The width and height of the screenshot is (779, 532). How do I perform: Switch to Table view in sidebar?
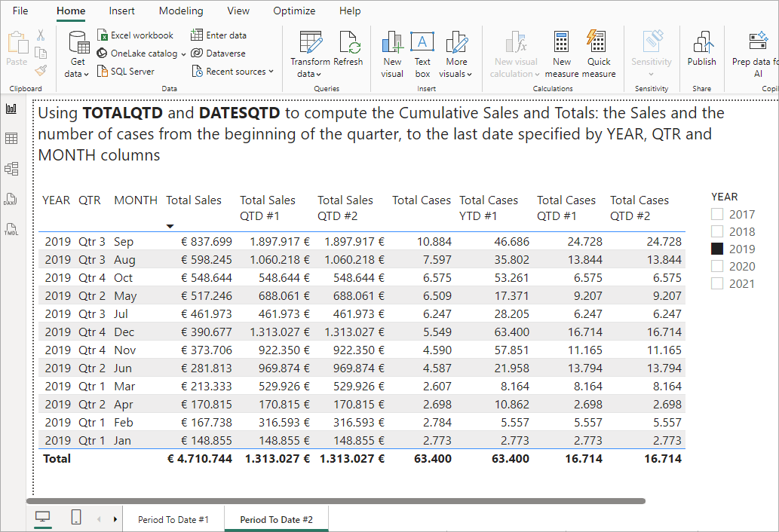tap(11, 139)
